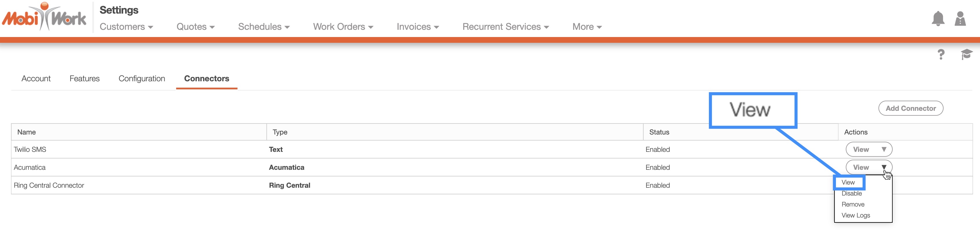Open Twilio SMS actions dropdown arrow
The width and height of the screenshot is (980, 247).
[884, 150]
